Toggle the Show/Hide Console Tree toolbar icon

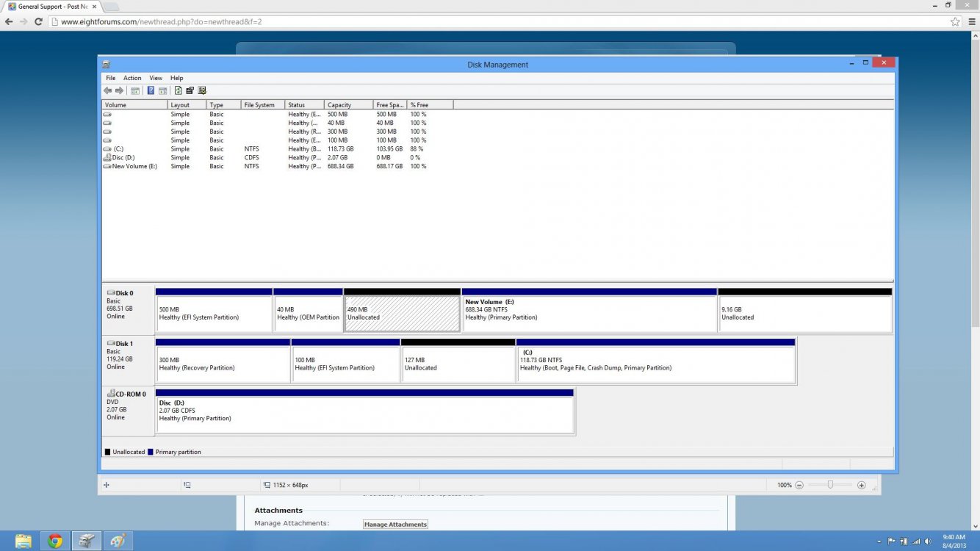(x=135, y=90)
